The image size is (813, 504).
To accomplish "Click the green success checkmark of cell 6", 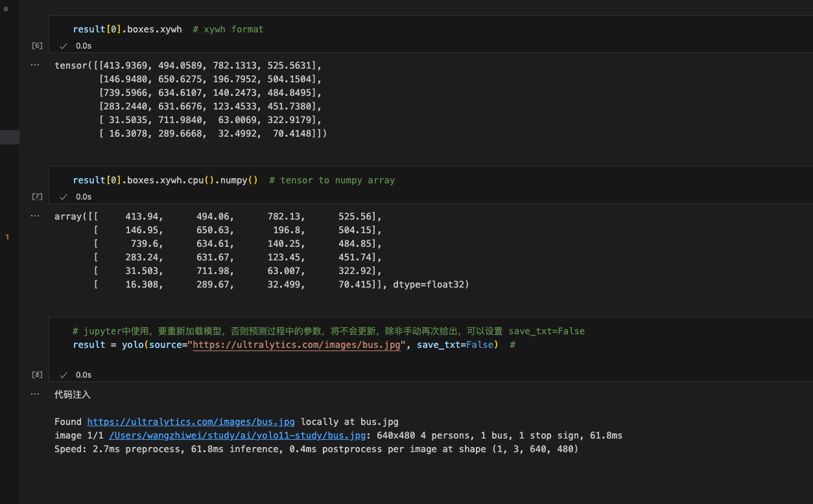I will (x=64, y=46).
